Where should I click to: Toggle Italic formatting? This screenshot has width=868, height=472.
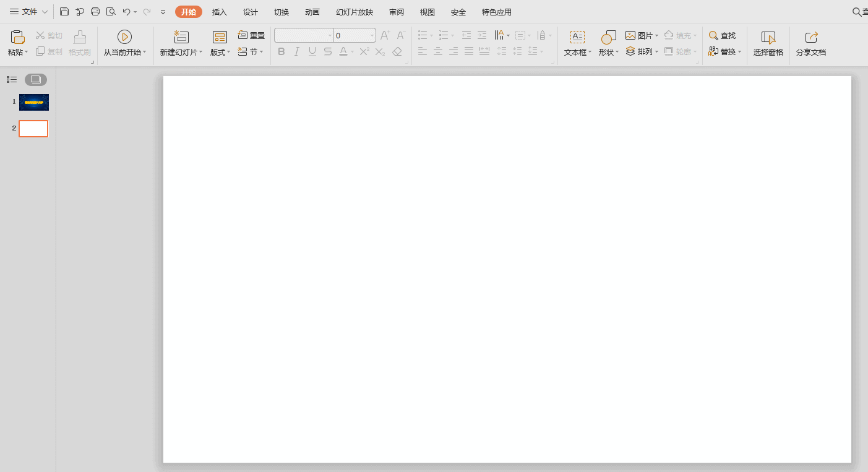[297, 51]
